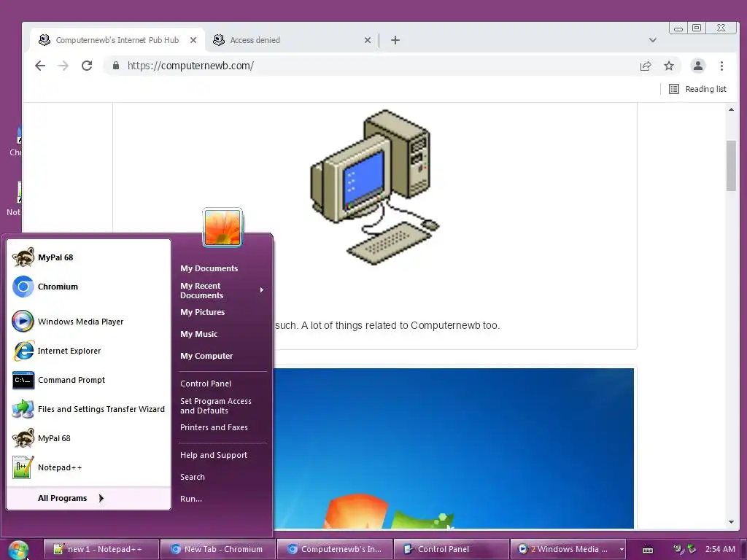This screenshot has height=560, width=747.
Task: Open the Chromium profile avatar menu
Action: coord(698,66)
